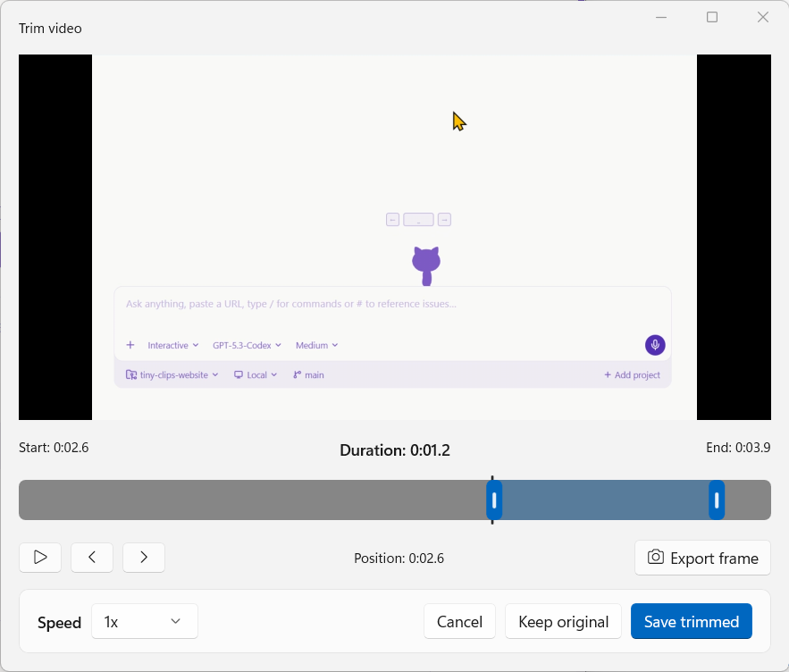This screenshot has height=672, width=789.
Task: Click the End: 0:03.9 label
Action: (x=738, y=448)
